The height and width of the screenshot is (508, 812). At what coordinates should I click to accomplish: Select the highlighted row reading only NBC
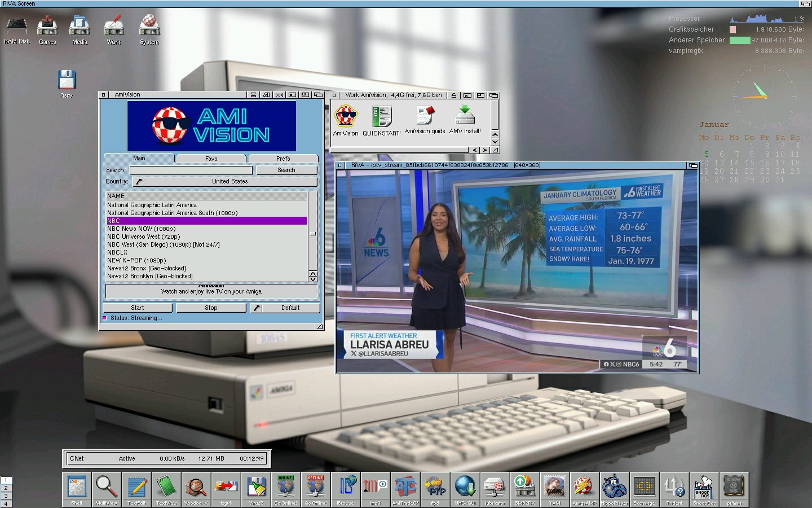click(x=207, y=221)
